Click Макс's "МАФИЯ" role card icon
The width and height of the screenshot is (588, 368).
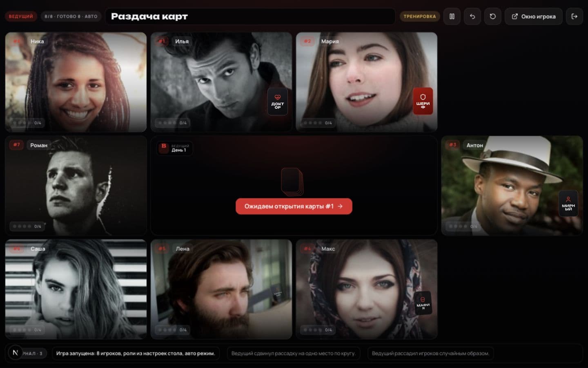pyautogui.click(x=423, y=303)
